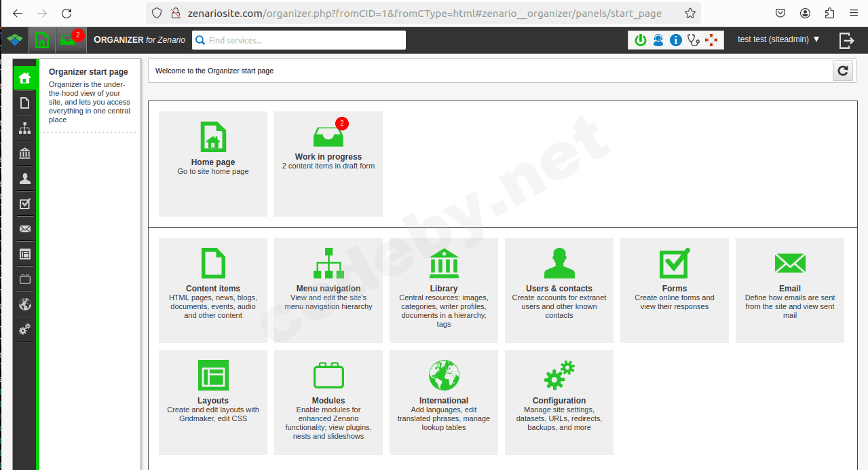Open work in progress toolbar icon

[x=71, y=40]
